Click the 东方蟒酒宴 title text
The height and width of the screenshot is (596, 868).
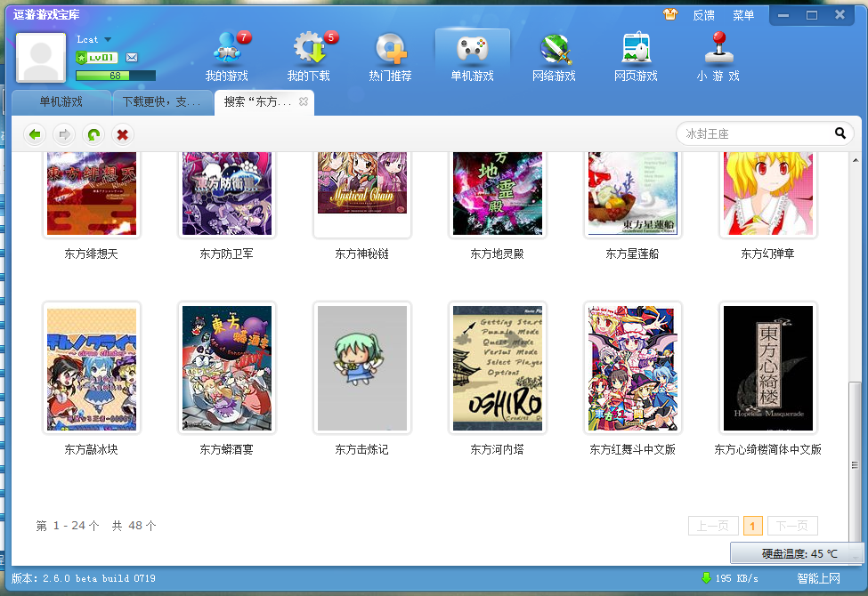point(227,449)
